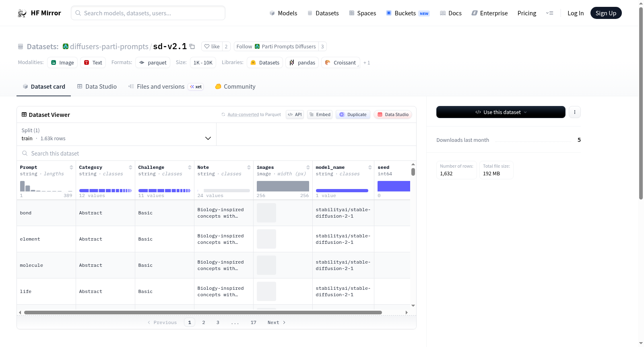Image resolution: width=644 pixels, height=347 pixels.
Task: Click the Dataset Viewer table icon
Action: (24, 115)
